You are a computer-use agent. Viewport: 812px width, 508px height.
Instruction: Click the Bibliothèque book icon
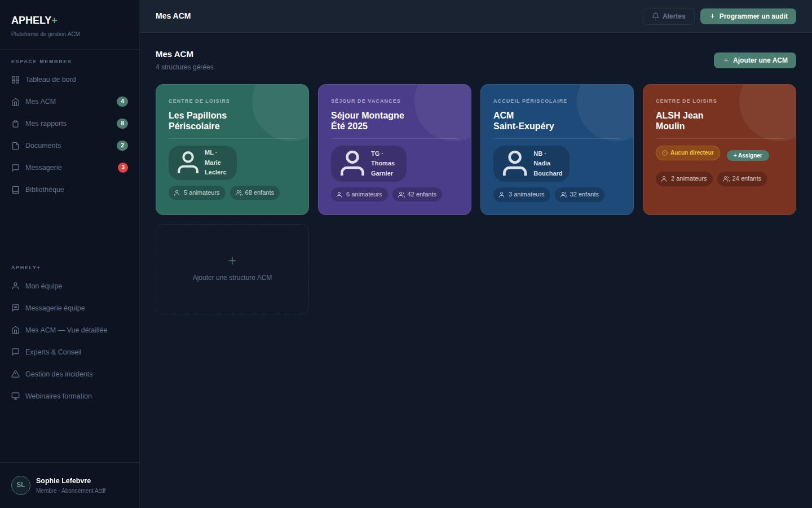(x=15, y=190)
